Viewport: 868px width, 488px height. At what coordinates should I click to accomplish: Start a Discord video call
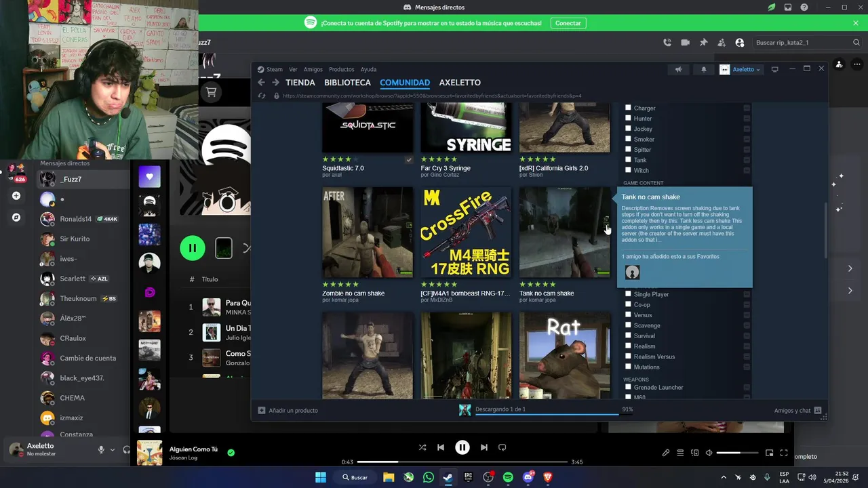coord(686,42)
